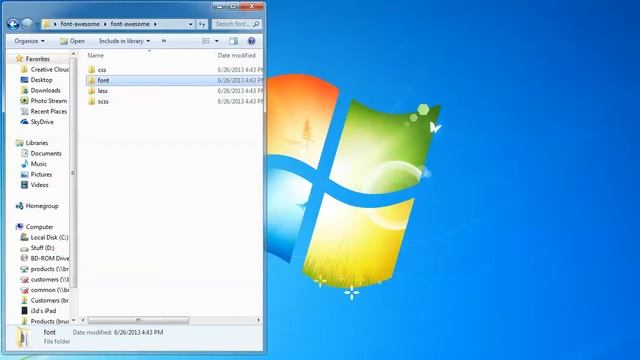Screen dimensions: 640x360
Task: Open common network drive
Action: pos(49,290)
